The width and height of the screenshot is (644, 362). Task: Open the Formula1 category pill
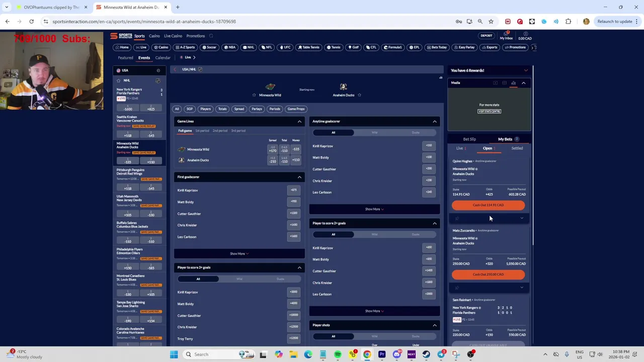click(x=392, y=47)
